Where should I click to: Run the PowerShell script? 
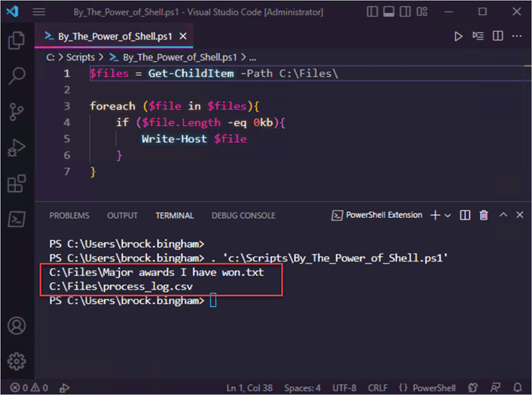(458, 36)
